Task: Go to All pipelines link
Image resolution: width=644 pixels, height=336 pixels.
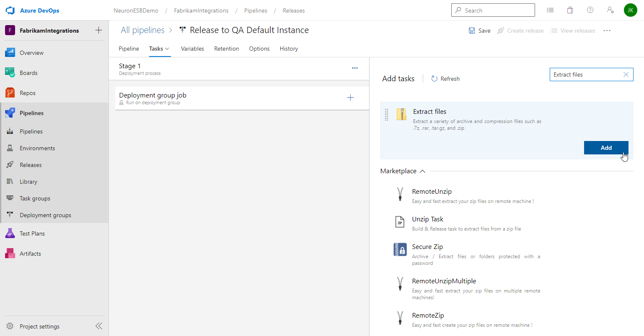Action: point(143,30)
